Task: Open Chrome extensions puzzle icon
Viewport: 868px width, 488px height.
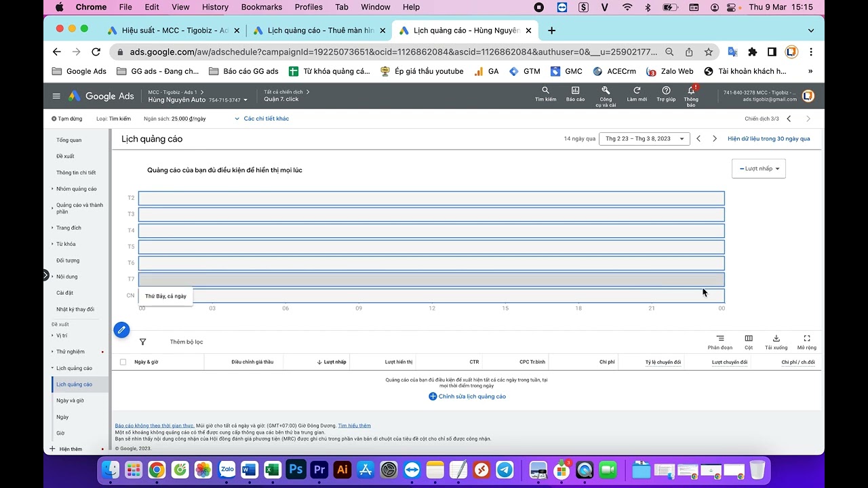Action: click(752, 52)
